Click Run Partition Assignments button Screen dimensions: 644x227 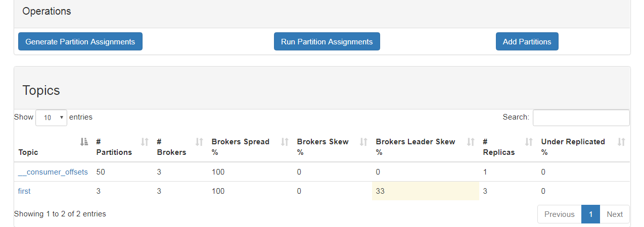coord(327,41)
